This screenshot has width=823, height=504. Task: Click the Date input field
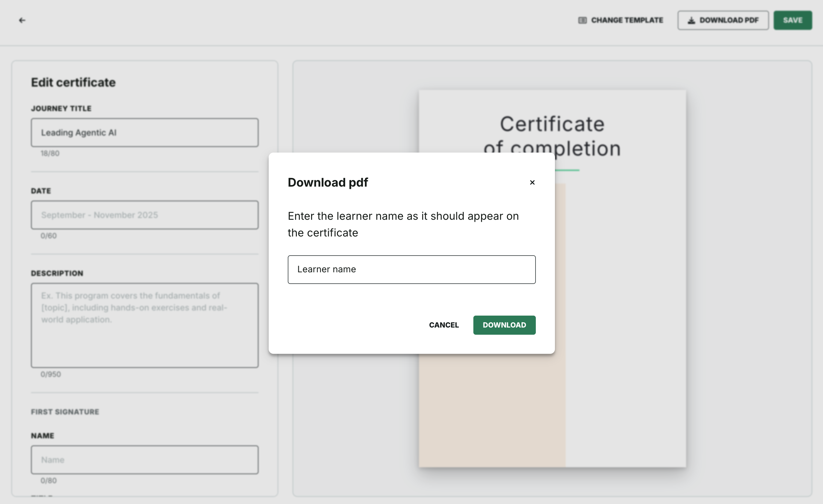click(145, 215)
